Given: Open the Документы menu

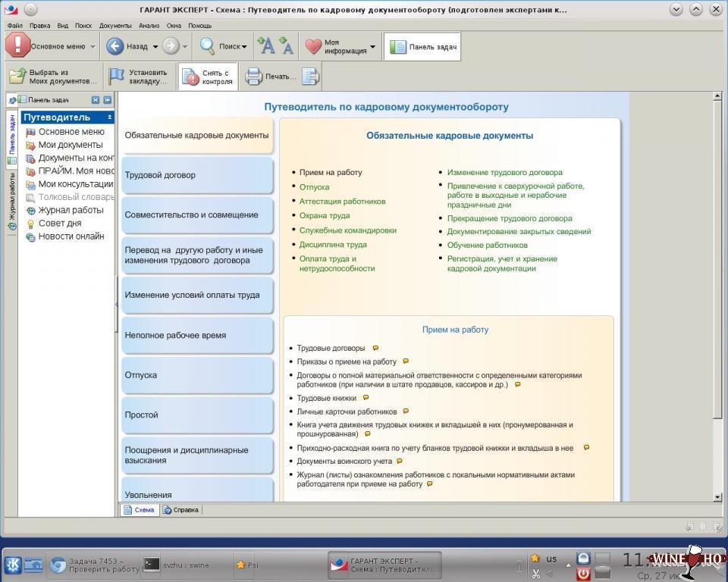Looking at the screenshot, I should (115, 25).
